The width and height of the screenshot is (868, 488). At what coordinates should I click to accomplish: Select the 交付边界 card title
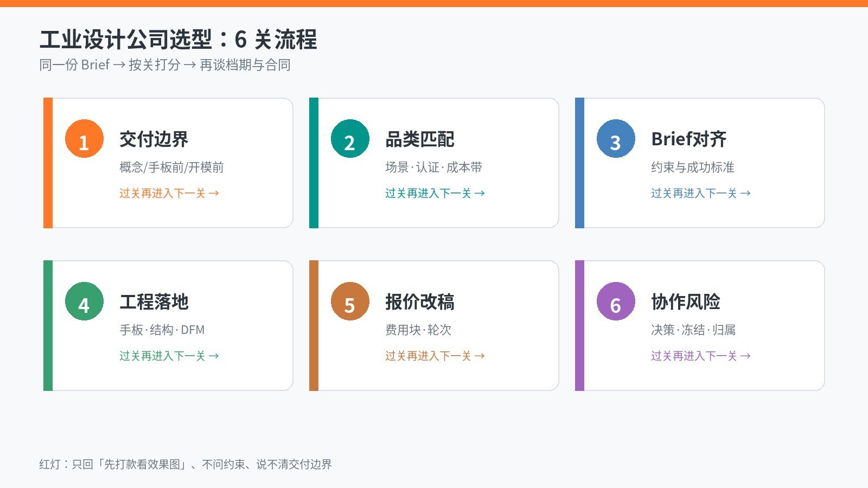tap(154, 139)
